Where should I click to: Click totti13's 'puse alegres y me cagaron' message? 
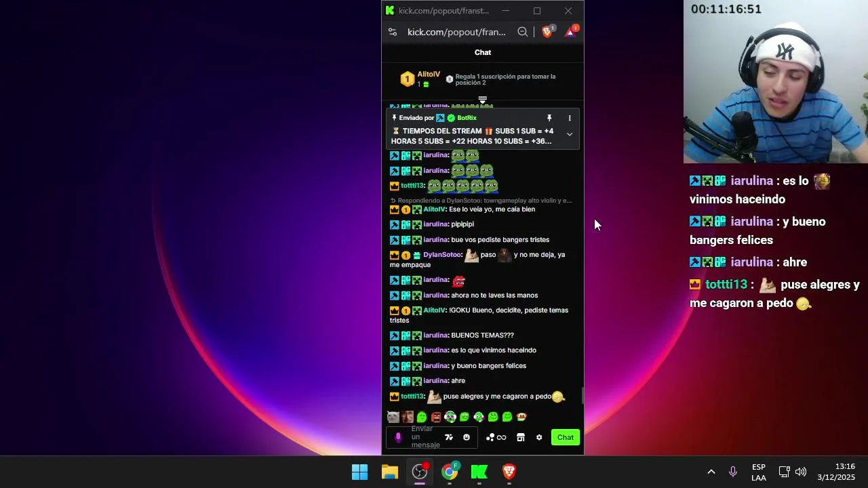tap(497, 396)
